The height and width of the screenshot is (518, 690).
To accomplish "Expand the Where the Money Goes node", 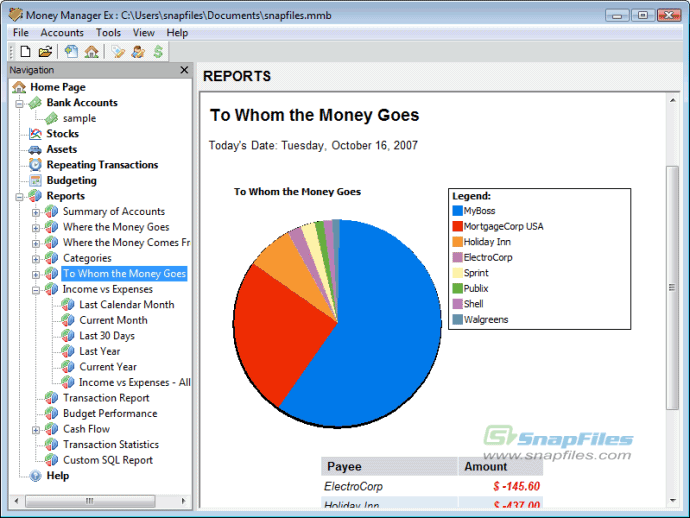I will click(36, 228).
